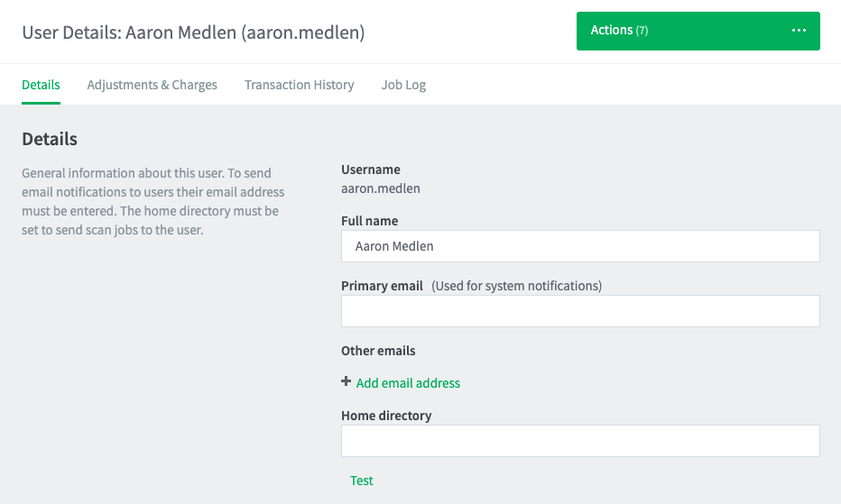The width and height of the screenshot is (841, 504).
Task: Click the Add email address link
Action: 408,383
